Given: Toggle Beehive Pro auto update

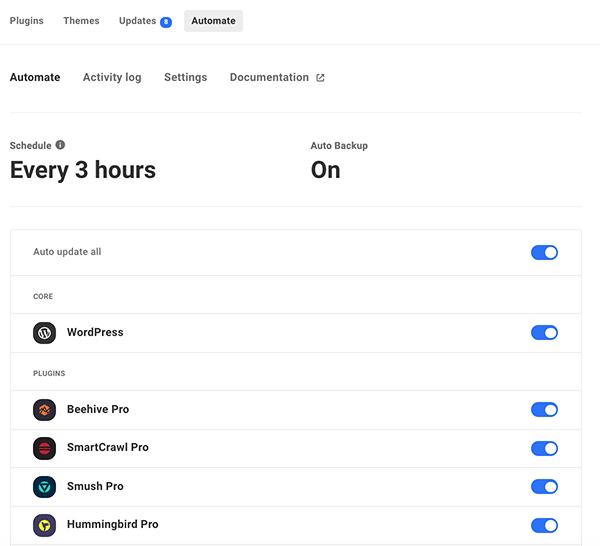Looking at the screenshot, I should (544, 409).
